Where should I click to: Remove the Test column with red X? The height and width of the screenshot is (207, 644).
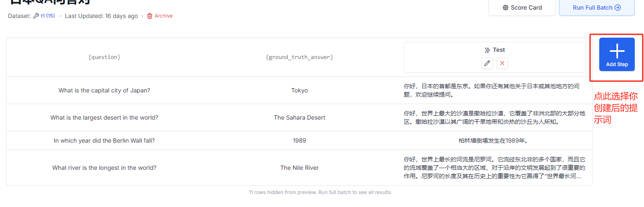[x=502, y=63]
